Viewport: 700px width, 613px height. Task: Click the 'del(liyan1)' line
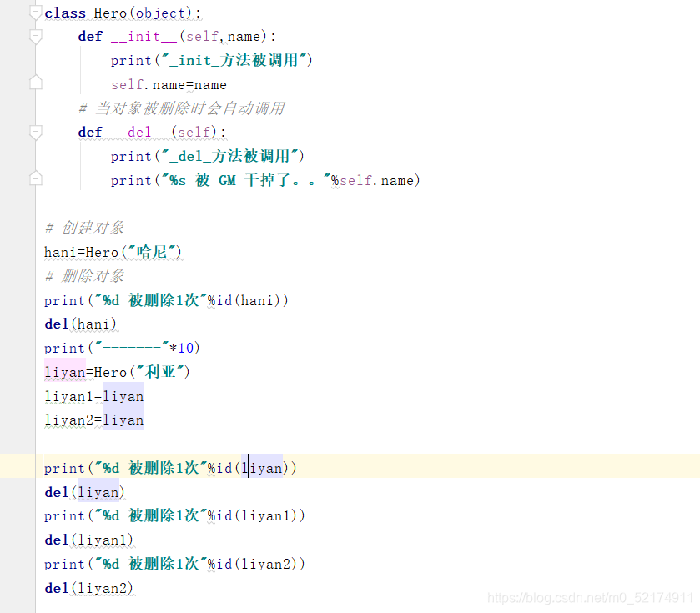coord(89,540)
